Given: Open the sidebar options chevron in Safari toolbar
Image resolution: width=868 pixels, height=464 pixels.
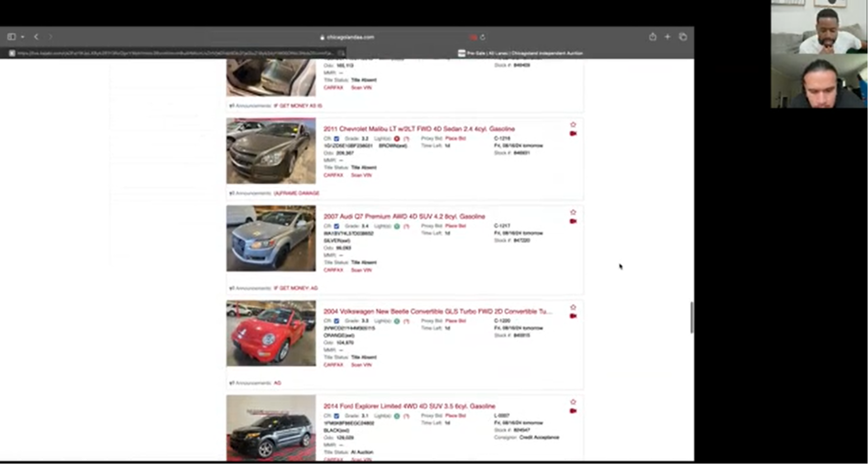Looking at the screenshot, I should pos(22,37).
